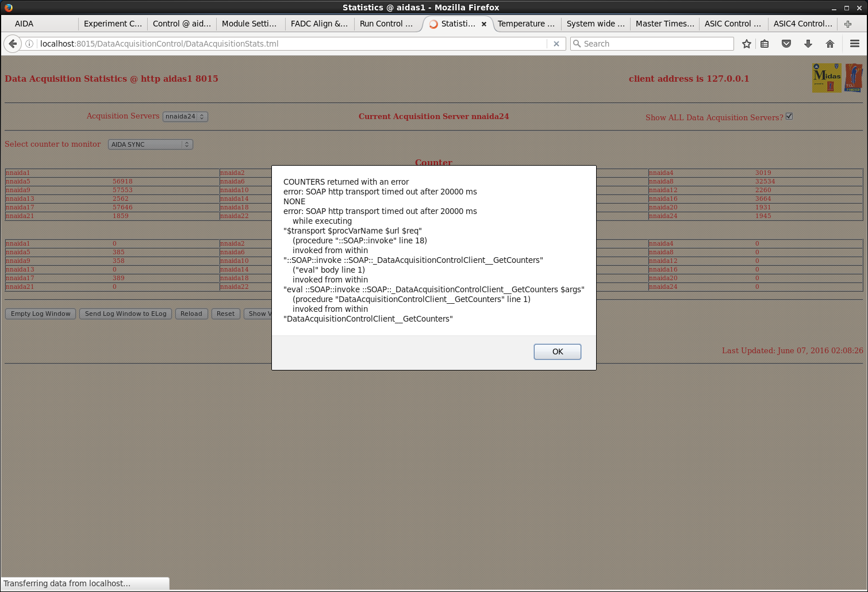
Task: Toggle the Show ALL Data Acquisition Servers checkbox
Action: 789,116
